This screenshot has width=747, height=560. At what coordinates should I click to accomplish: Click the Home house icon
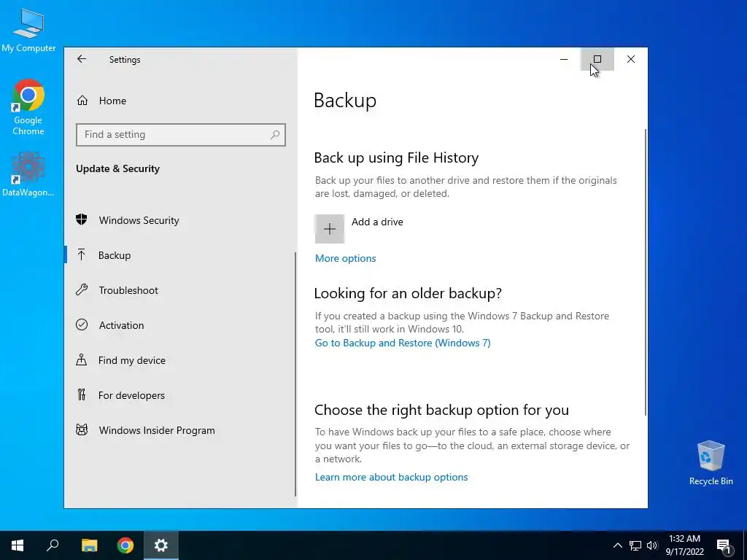[x=82, y=101]
